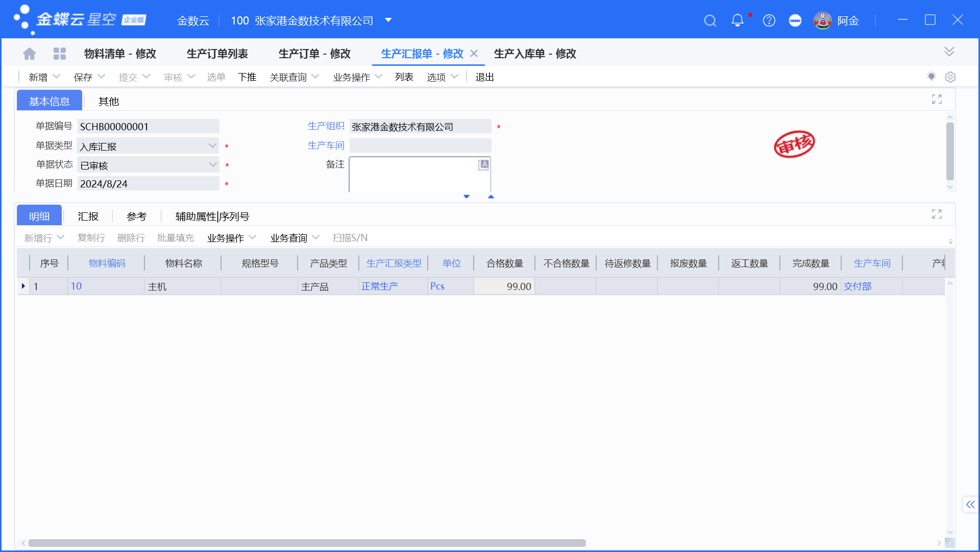The width and height of the screenshot is (980, 552).
Task: Click the Pcs unit cell
Action: pos(450,286)
